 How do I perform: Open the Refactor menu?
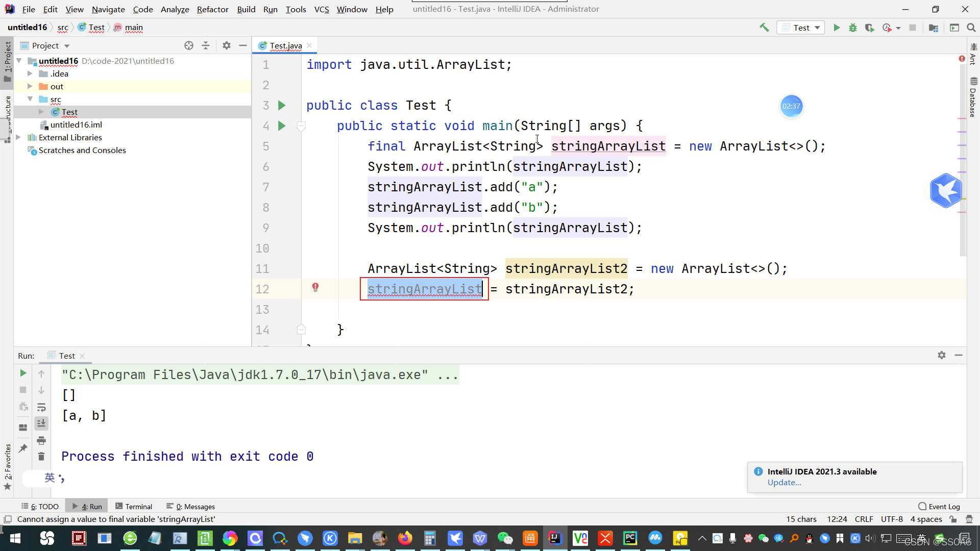click(x=212, y=9)
